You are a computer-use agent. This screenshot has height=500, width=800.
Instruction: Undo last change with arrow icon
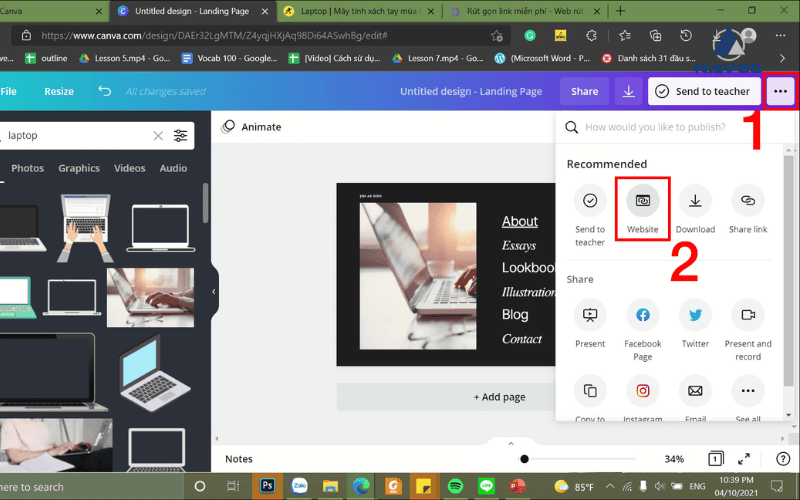pyautogui.click(x=105, y=91)
